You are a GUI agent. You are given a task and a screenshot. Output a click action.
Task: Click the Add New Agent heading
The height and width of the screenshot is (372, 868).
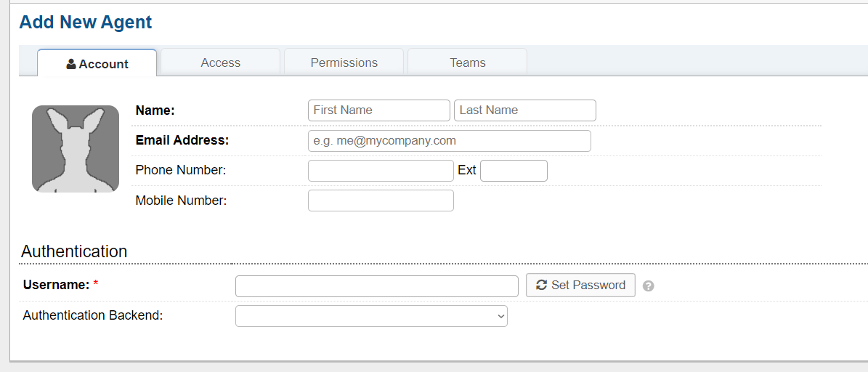pos(86,22)
